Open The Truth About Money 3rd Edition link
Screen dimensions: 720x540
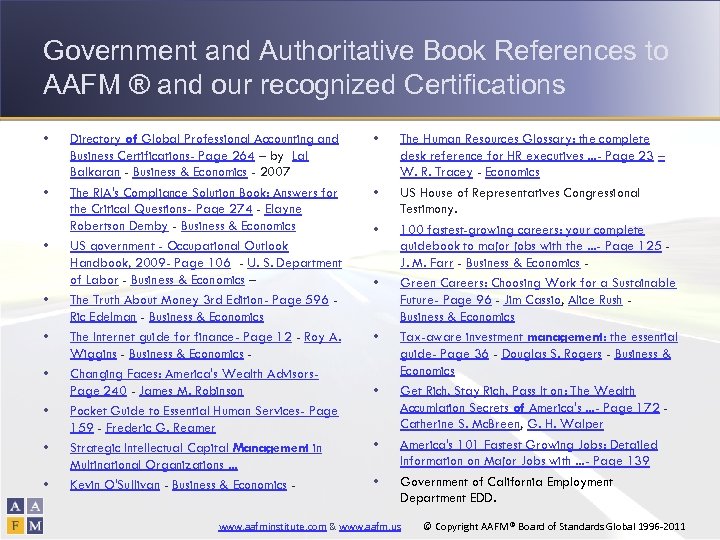(199, 300)
